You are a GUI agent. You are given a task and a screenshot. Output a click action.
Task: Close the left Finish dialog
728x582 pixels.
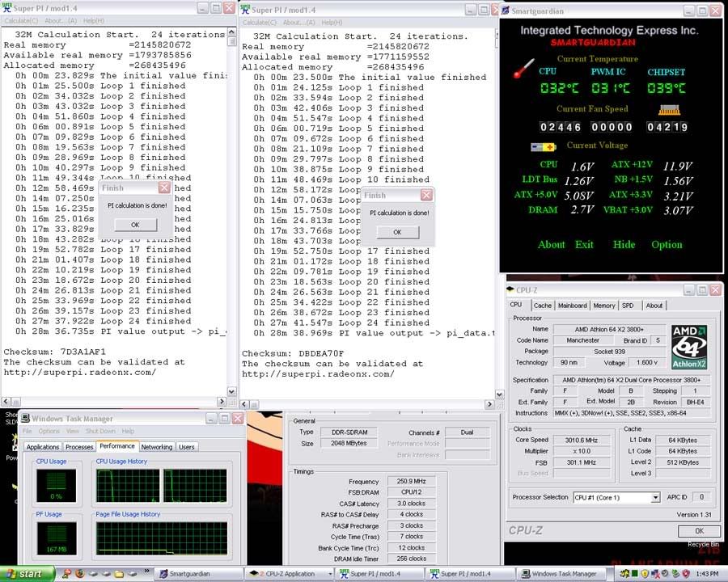pyautogui.click(x=164, y=188)
